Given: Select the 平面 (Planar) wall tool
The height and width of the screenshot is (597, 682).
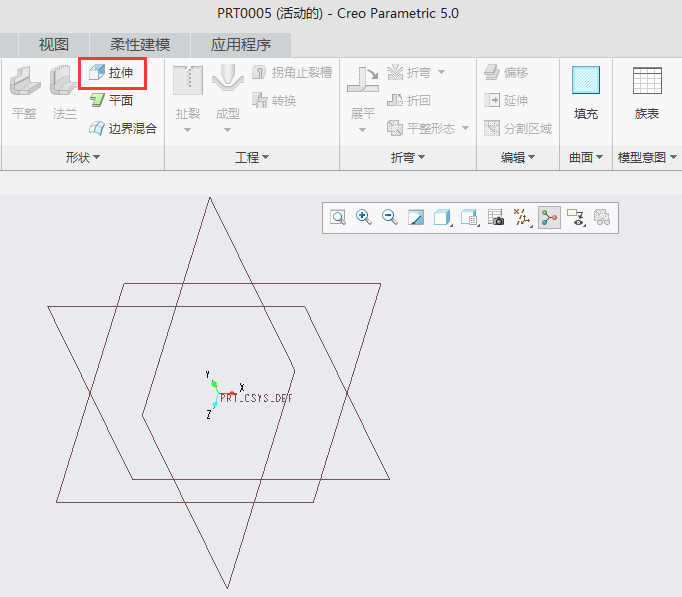Looking at the screenshot, I should [x=111, y=100].
